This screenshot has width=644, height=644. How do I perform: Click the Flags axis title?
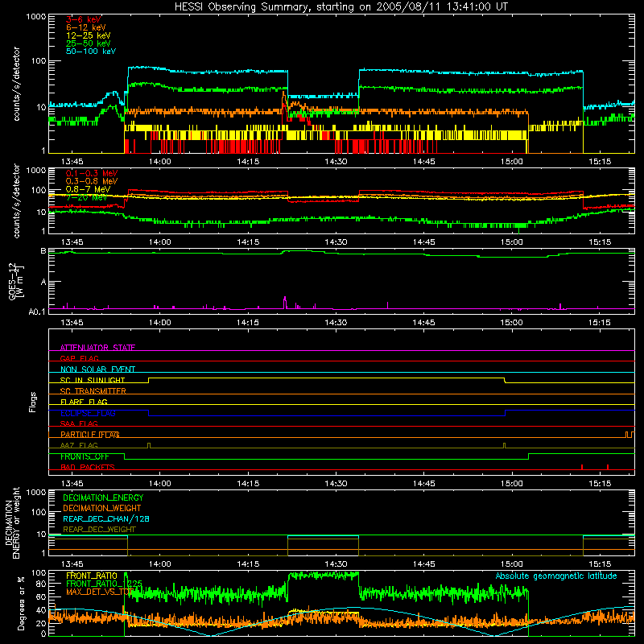coord(33,402)
